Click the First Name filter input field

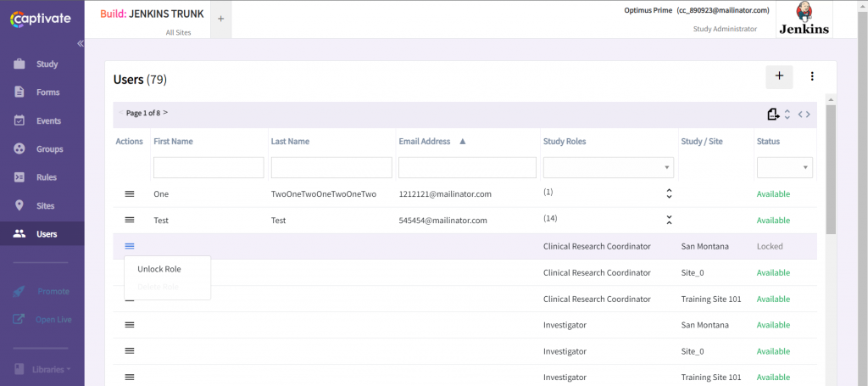pyautogui.click(x=209, y=167)
